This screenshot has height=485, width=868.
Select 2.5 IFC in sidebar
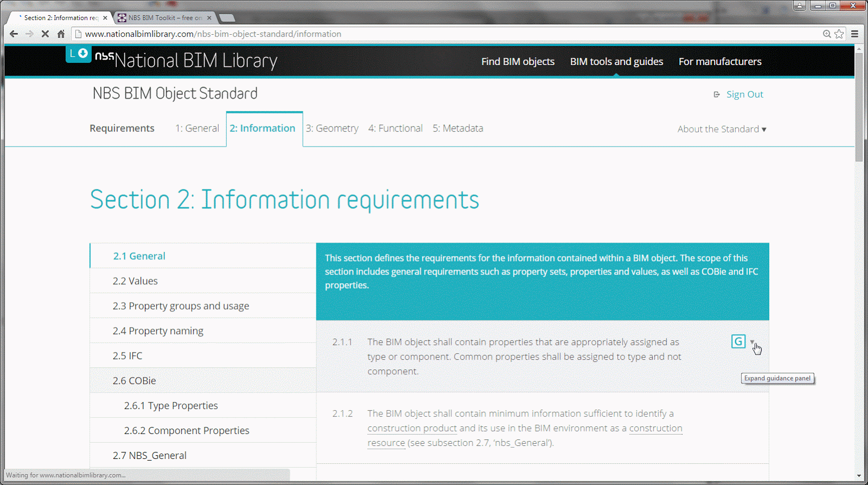tap(203, 356)
